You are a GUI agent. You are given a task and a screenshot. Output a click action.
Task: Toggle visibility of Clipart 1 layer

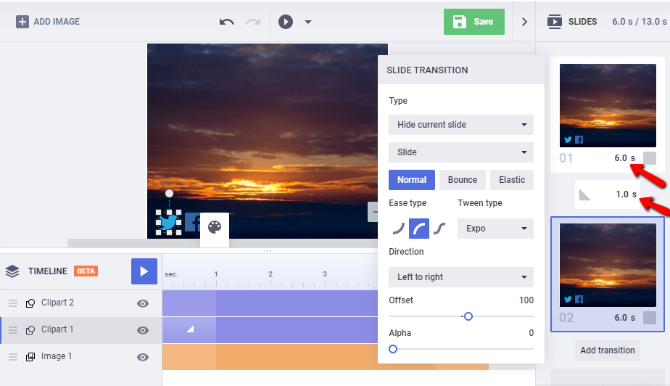pos(143,330)
